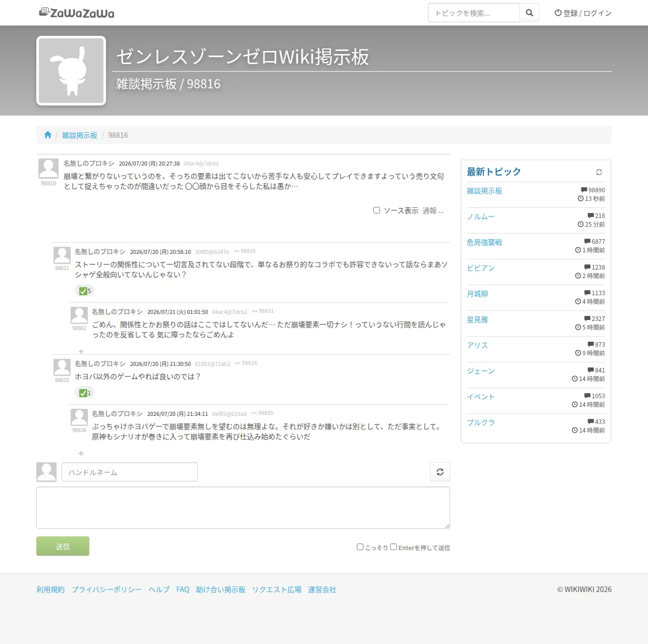Click the green check reaction with count 5
Image resolution: width=648 pixels, height=644 pixels.
(84, 291)
